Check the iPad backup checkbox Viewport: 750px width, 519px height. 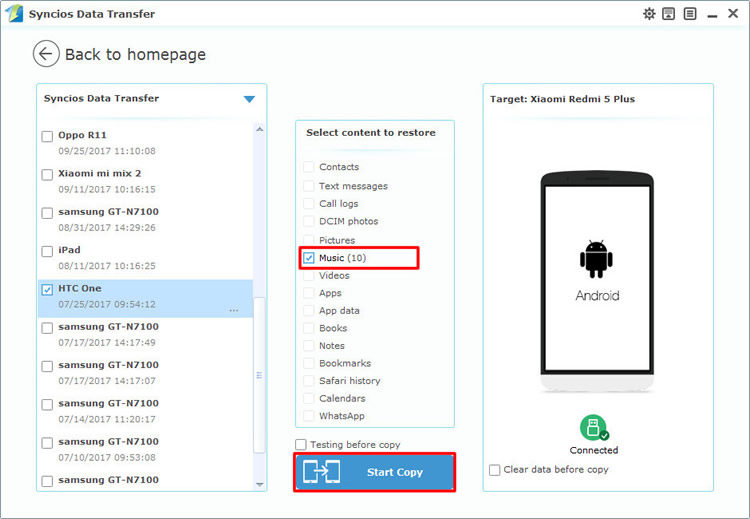(x=47, y=251)
